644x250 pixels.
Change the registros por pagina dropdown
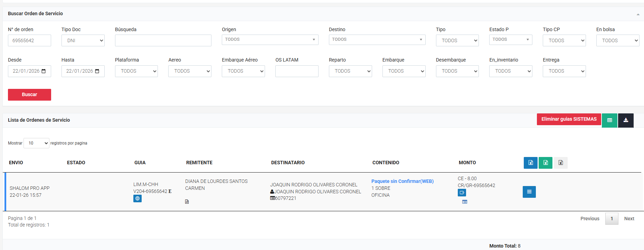[x=36, y=143]
